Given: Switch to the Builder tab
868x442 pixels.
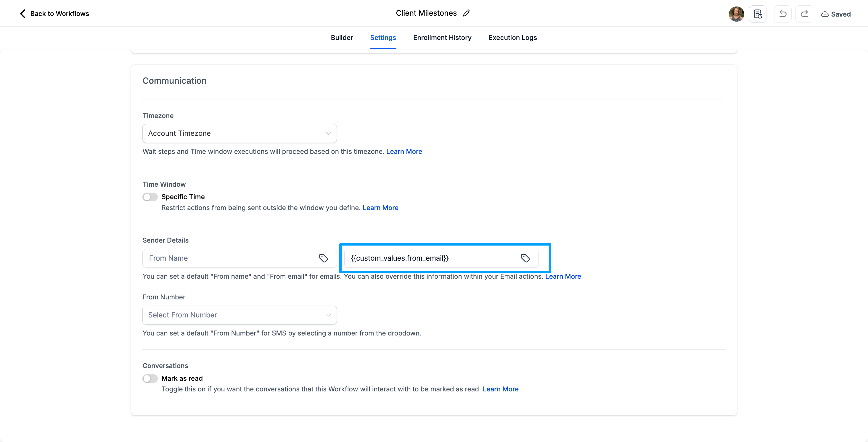Looking at the screenshot, I should click(342, 38).
